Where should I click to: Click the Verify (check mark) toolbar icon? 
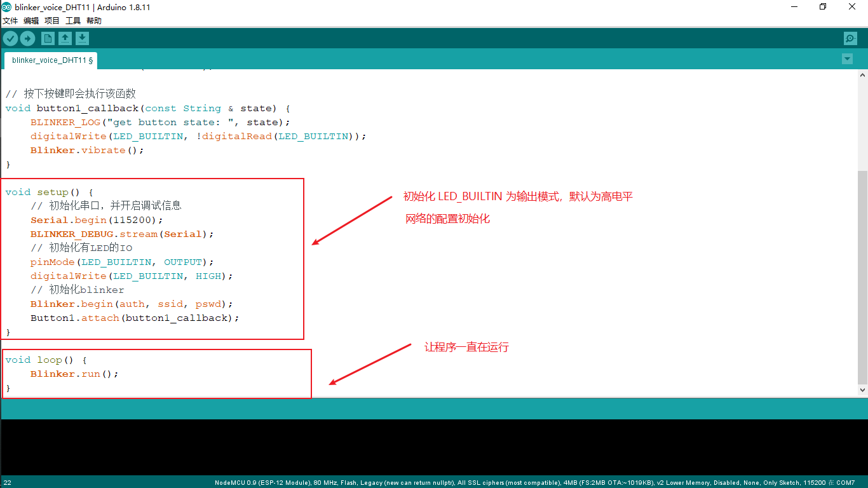(10, 38)
